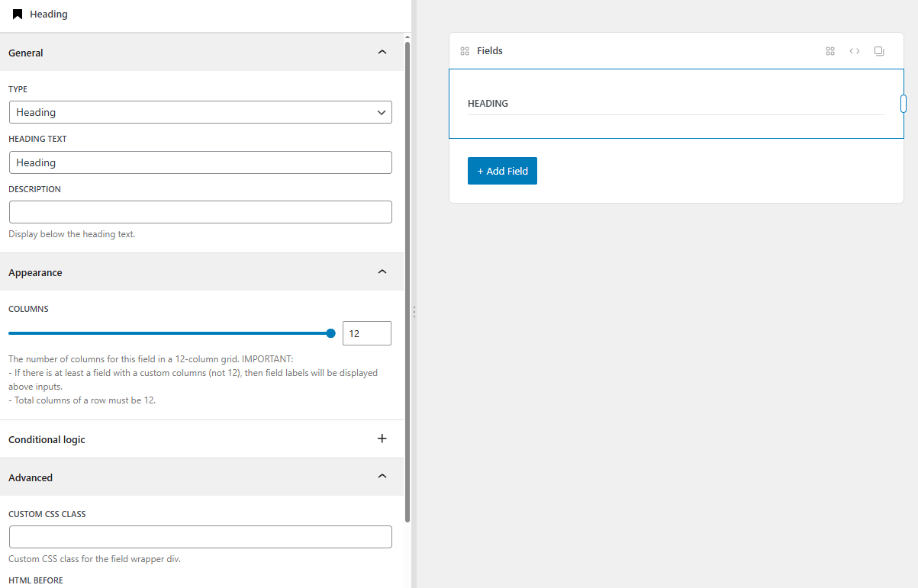The height and width of the screenshot is (588, 918).
Task: Click the bookmark icon beside Heading title
Action: coord(18,14)
